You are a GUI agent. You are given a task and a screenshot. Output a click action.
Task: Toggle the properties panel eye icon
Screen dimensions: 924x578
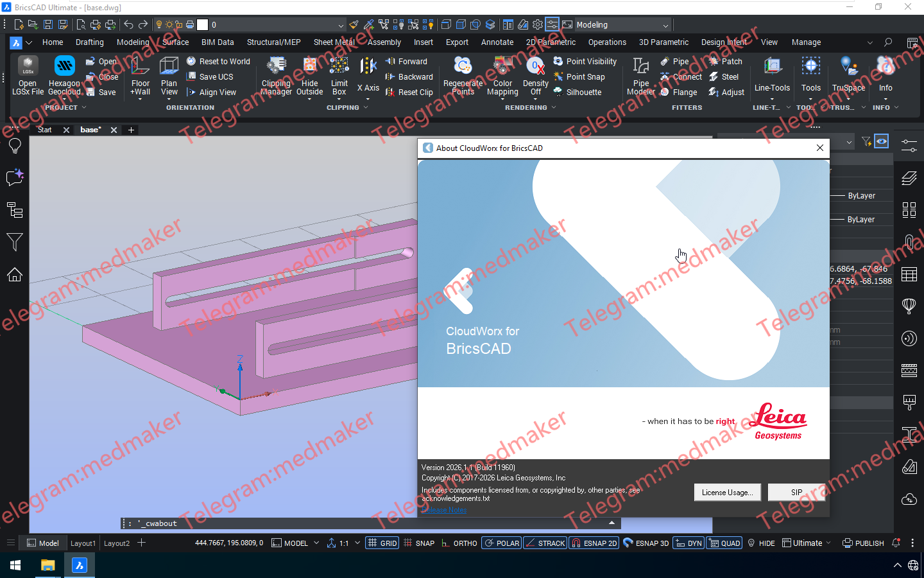pos(882,141)
